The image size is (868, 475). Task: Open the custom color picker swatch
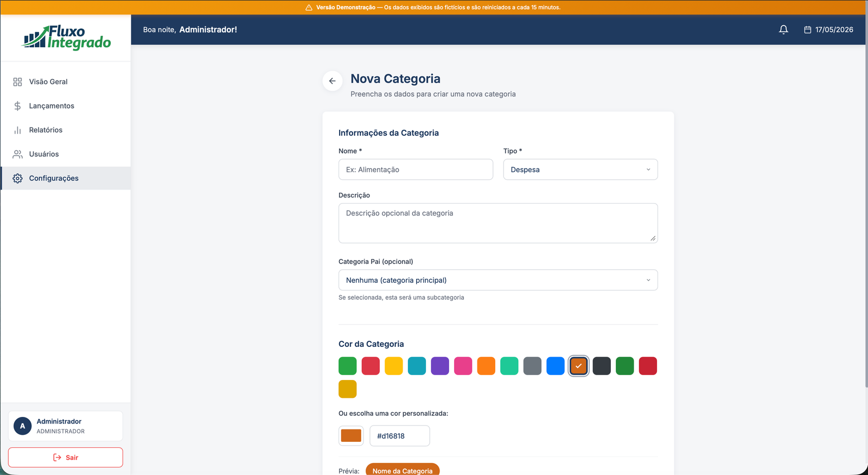[351, 436]
